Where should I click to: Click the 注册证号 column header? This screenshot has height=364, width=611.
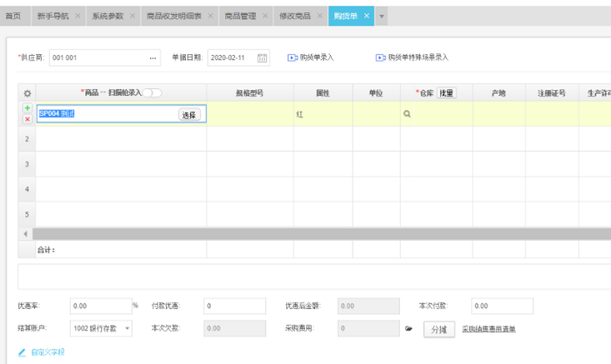point(552,93)
